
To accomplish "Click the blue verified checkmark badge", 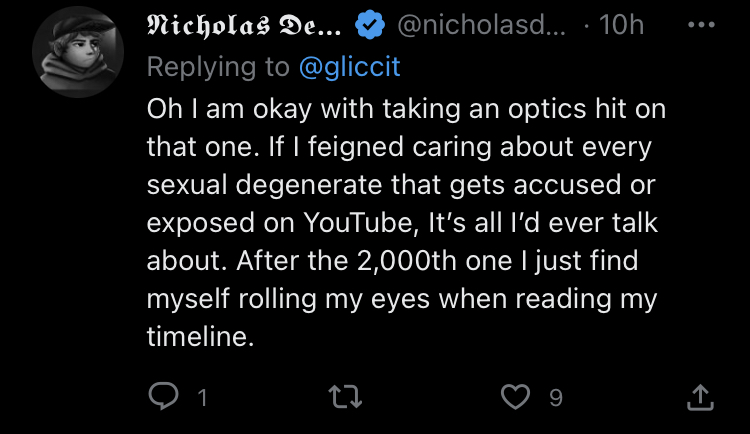I will click(x=370, y=25).
